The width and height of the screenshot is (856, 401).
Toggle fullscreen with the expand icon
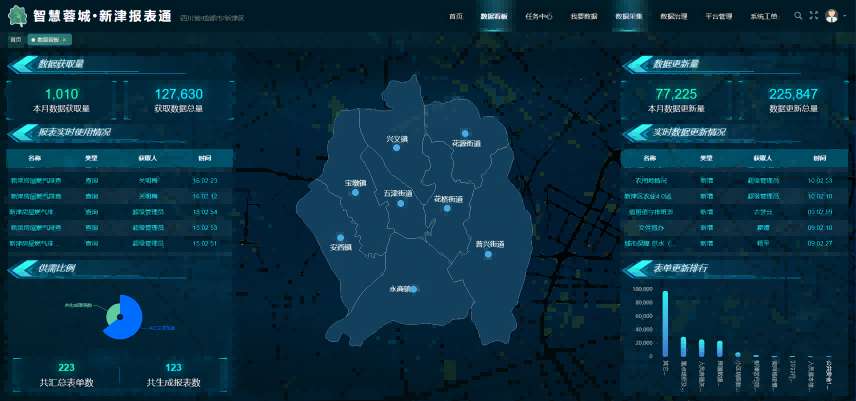pyautogui.click(x=813, y=16)
